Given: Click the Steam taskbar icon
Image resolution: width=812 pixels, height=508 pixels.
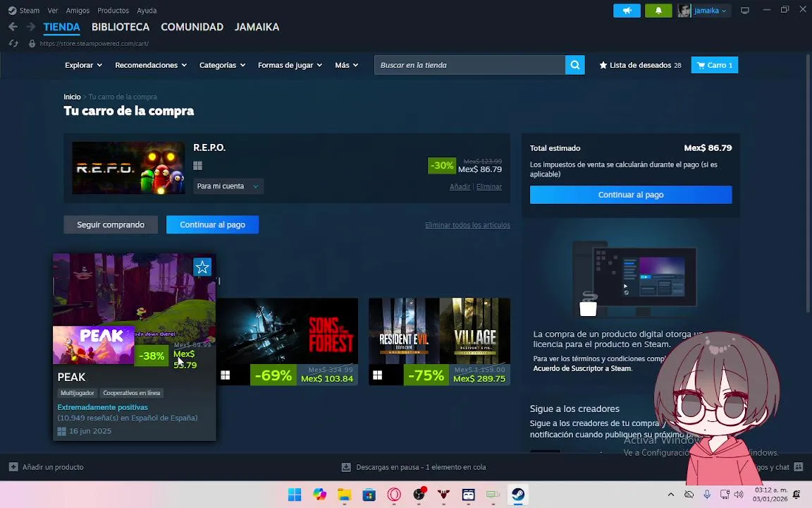Looking at the screenshot, I should (518, 495).
